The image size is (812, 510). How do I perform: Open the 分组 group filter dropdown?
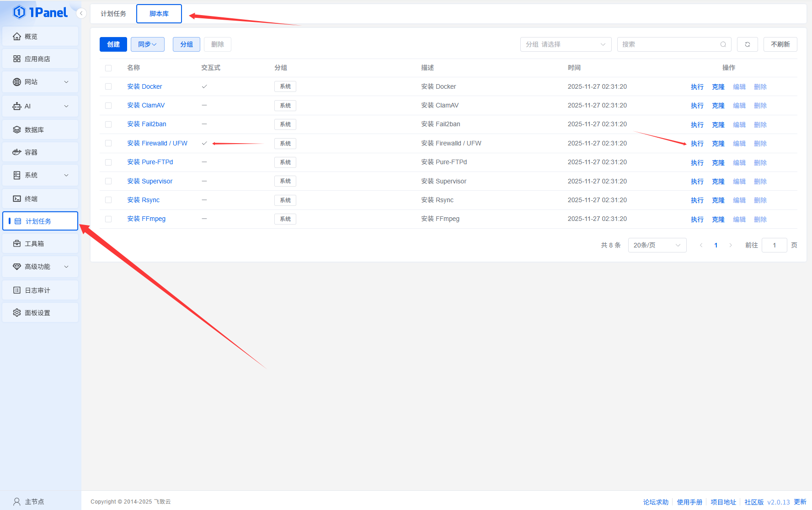tap(566, 44)
